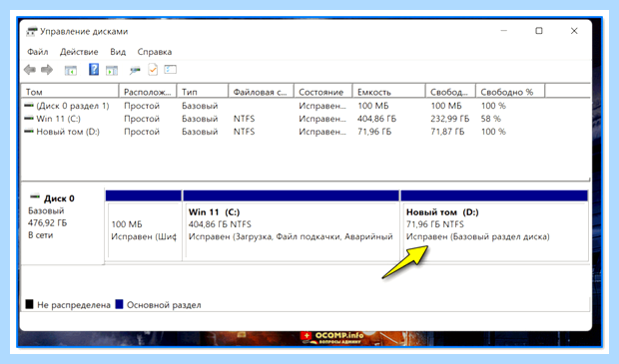619x364 pixels.
Task: Click blue Основной раздел legend swatch
Action: click(119, 304)
